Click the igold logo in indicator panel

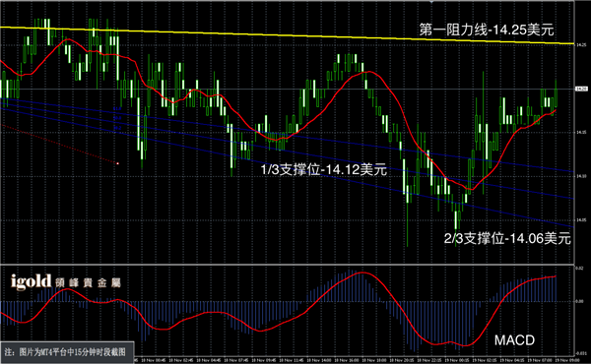31,281
